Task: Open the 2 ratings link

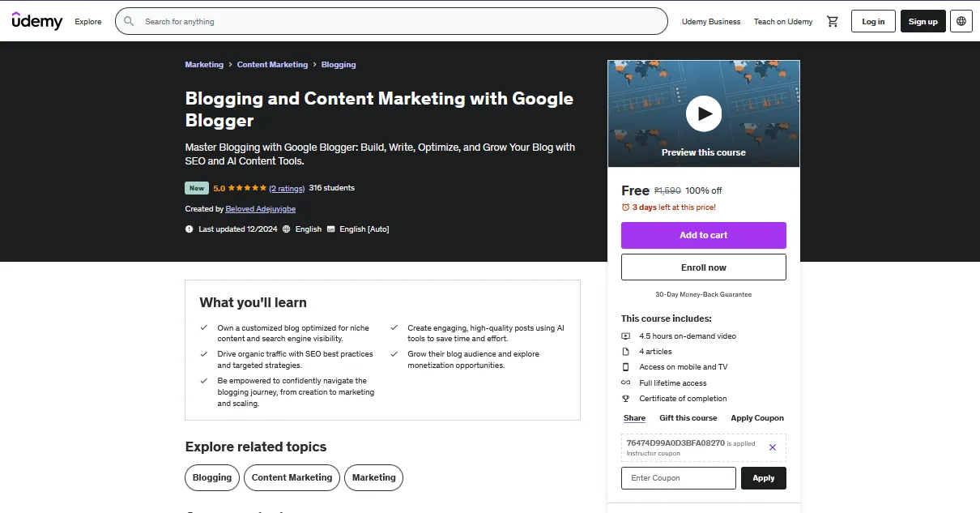Action: [x=287, y=188]
